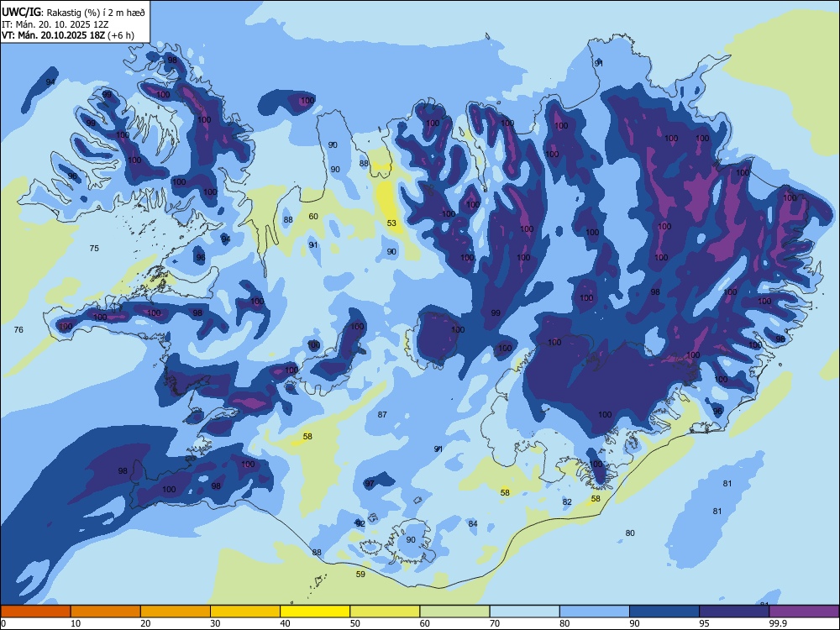Click the 10–20 orange legend swatch
This screenshot has width=840, height=630.
tap(106, 612)
